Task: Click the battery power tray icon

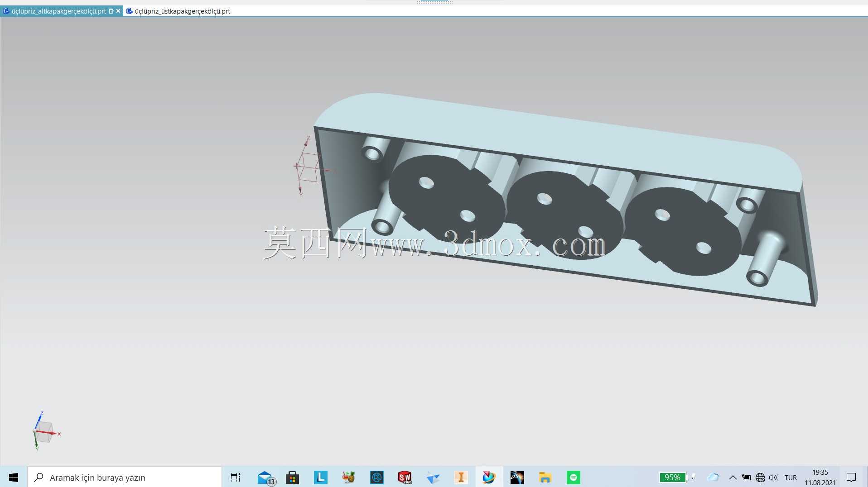Action: [x=747, y=477]
